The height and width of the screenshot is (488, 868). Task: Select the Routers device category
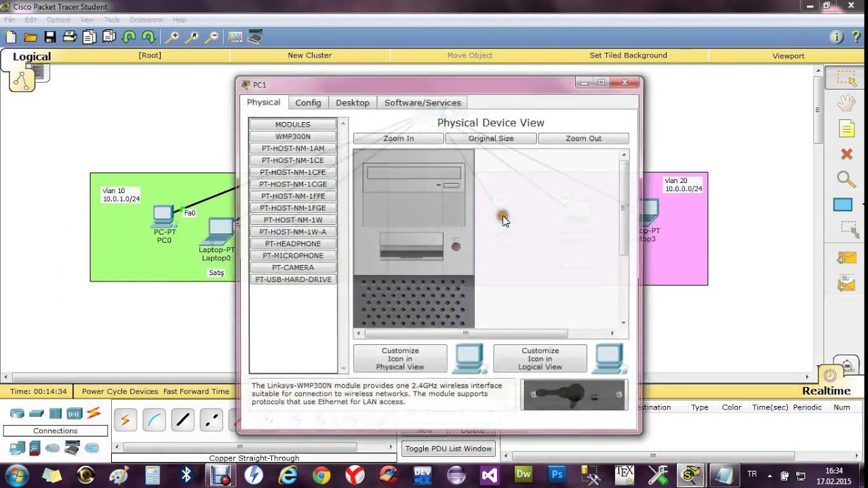click(x=17, y=413)
